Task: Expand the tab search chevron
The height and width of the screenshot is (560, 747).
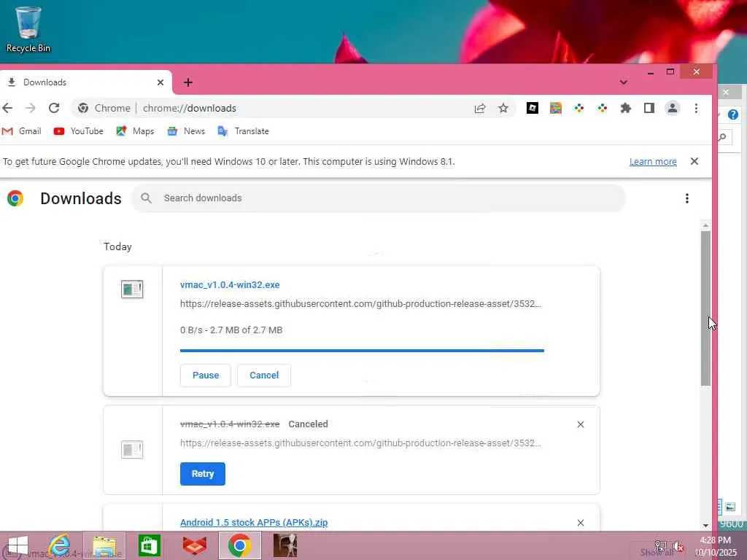Action: [623, 82]
